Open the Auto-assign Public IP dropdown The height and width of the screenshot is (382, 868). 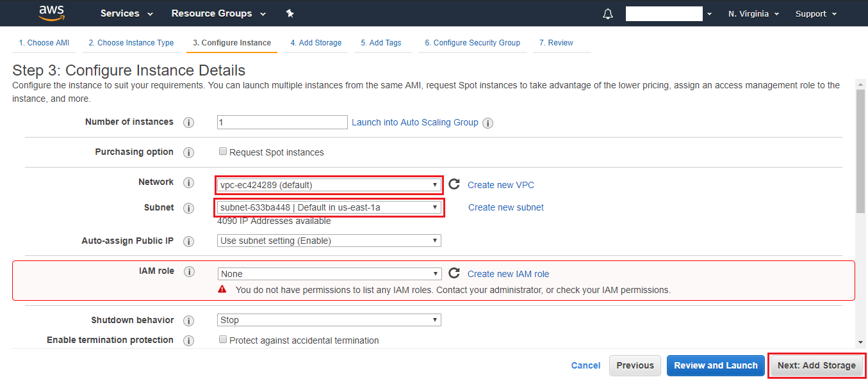[x=329, y=241]
